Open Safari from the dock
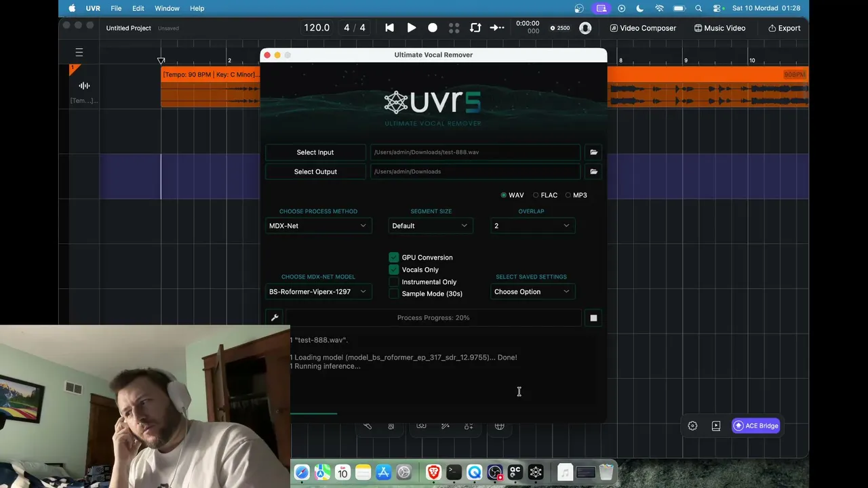Image resolution: width=868 pixels, height=488 pixels. pos(302,472)
